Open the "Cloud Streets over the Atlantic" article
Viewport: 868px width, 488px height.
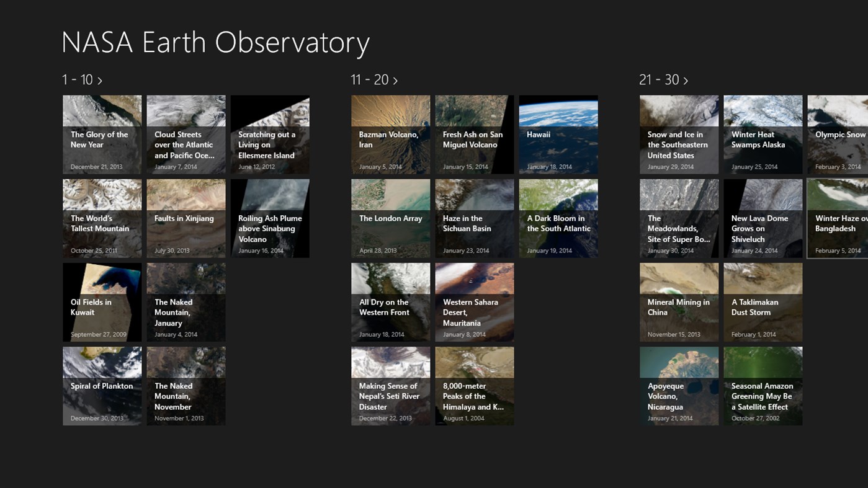(186, 134)
